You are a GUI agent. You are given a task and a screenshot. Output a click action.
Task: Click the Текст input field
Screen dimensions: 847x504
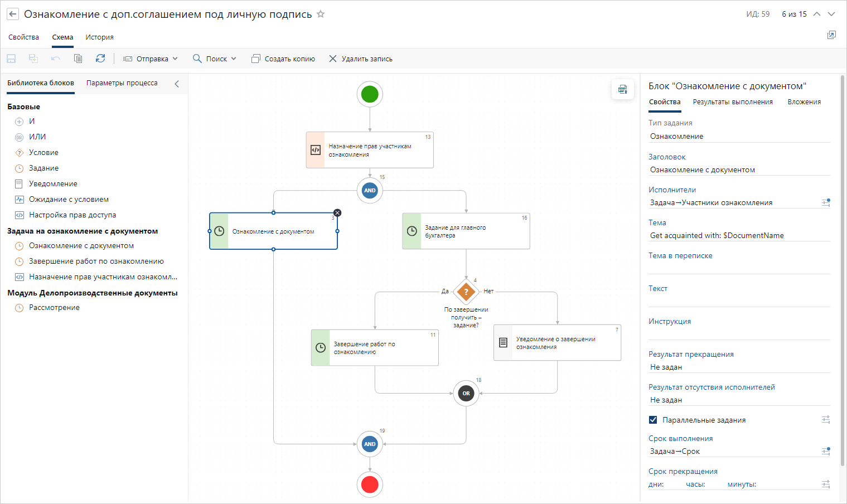[739, 301]
